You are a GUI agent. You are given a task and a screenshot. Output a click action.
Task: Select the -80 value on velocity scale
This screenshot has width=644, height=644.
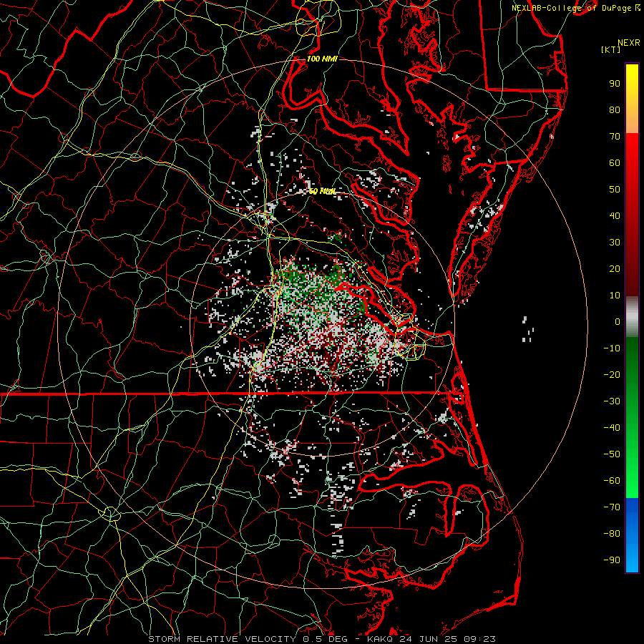612,534
